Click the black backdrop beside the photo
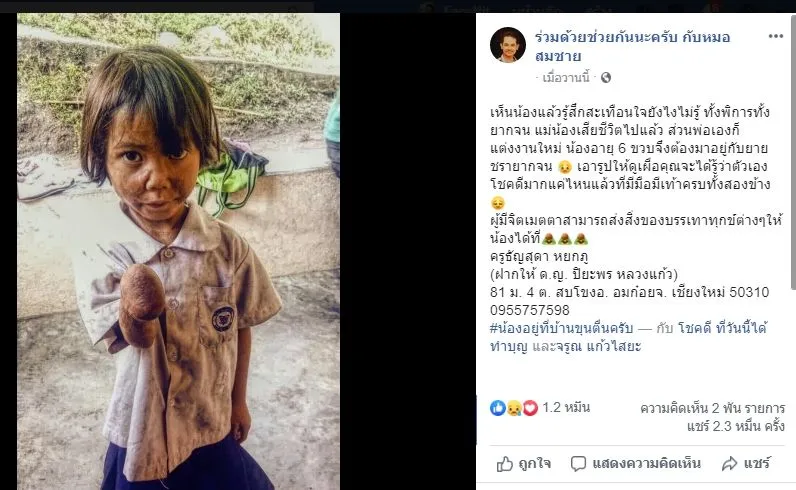The height and width of the screenshot is (490, 796). [x=408, y=251]
